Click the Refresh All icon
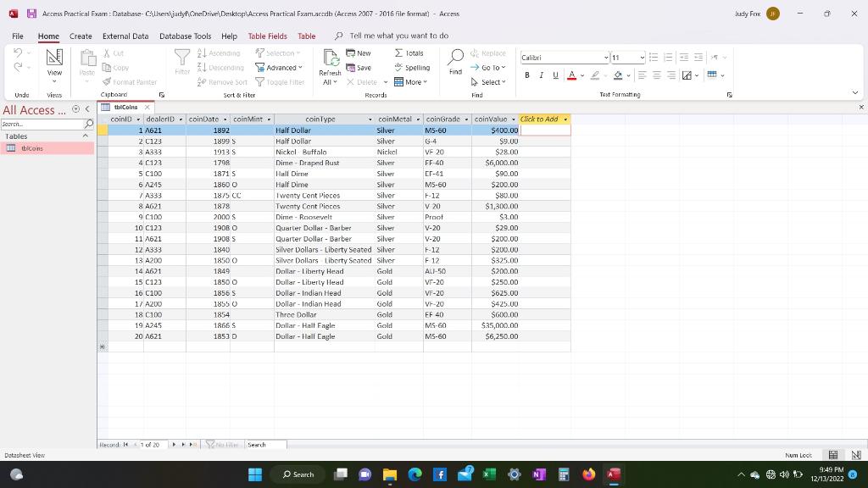The height and width of the screenshot is (488, 868). (x=331, y=58)
